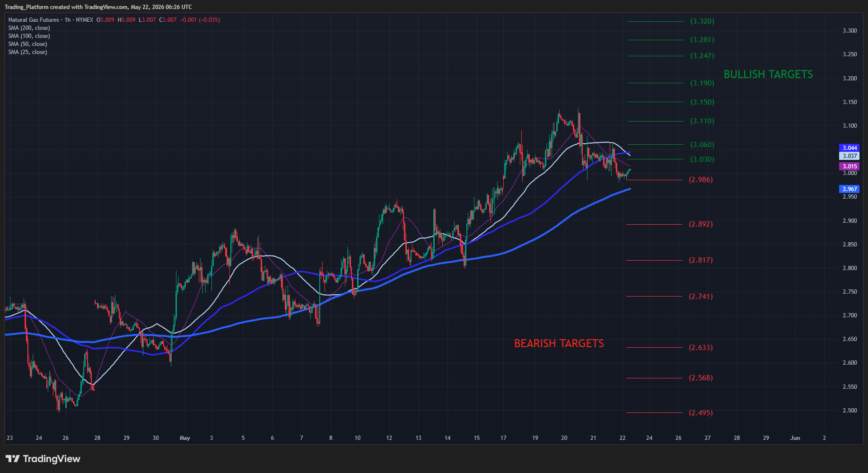Select the (3.320) bullish target label

coord(702,21)
